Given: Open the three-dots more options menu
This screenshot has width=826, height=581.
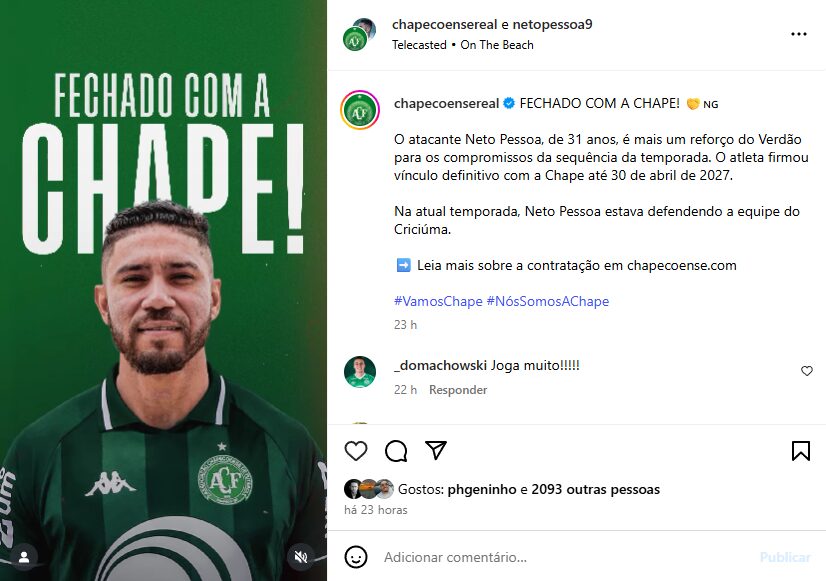Looking at the screenshot, I should (x=799, y=34).
